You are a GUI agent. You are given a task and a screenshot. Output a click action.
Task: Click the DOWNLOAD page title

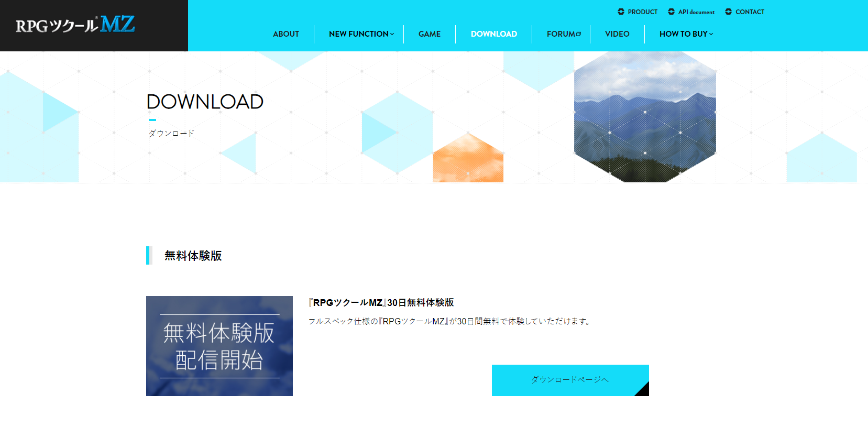205,102
